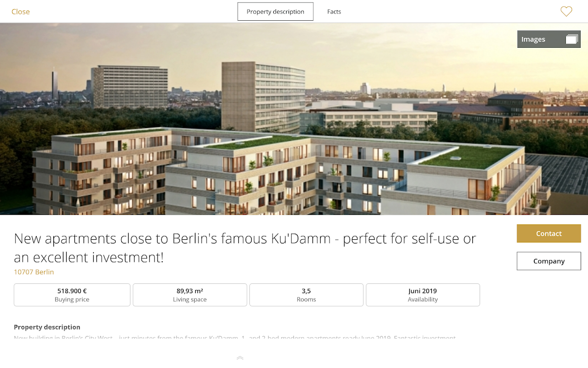Click the 10707 Berlin location link
Screen dimensions: 588x368
34,272
